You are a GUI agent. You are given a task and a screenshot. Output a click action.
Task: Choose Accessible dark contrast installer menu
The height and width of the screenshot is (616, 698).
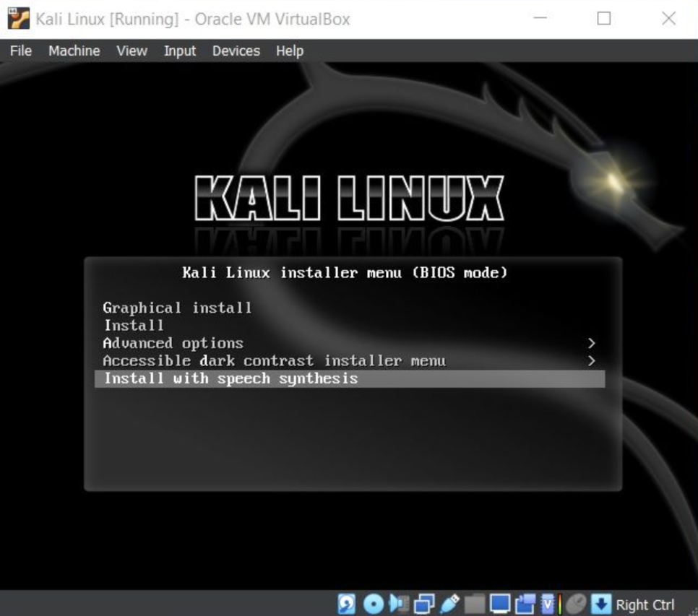point(350,360)
